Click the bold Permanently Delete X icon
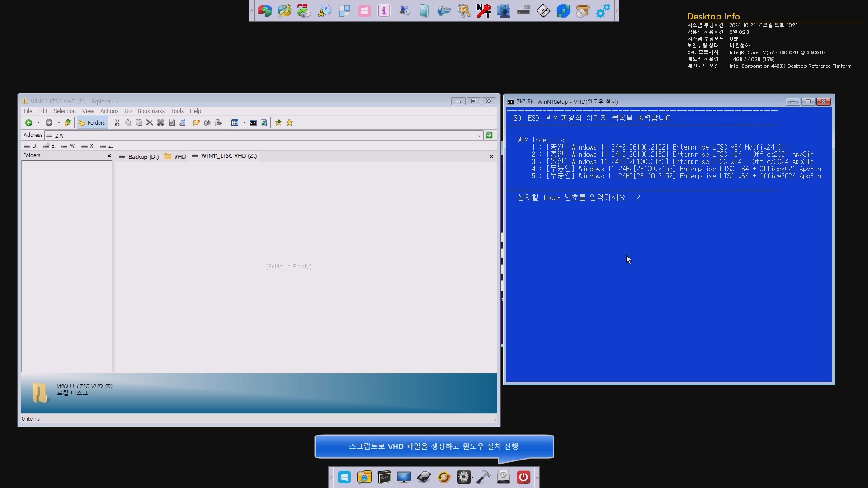 (160, 122)
